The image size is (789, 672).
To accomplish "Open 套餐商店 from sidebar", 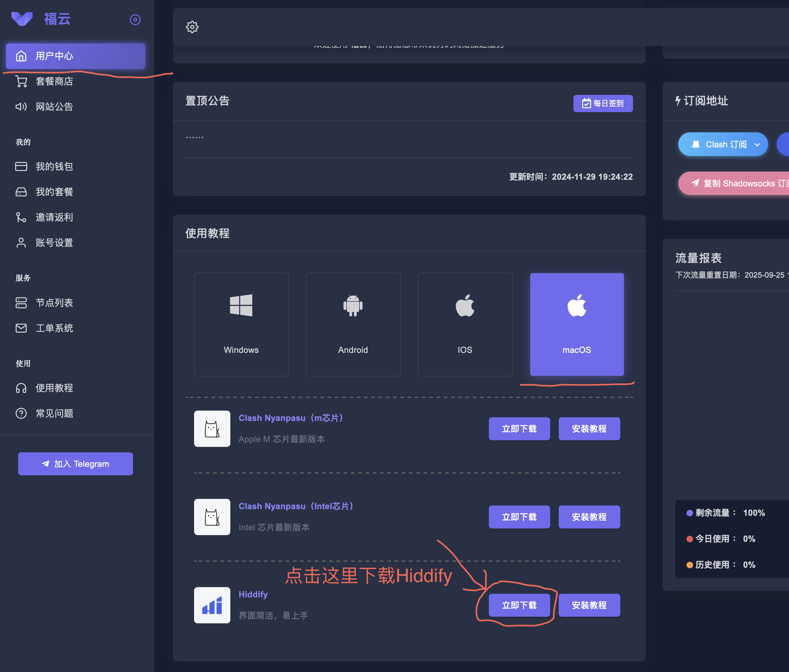I will [54, 81].
